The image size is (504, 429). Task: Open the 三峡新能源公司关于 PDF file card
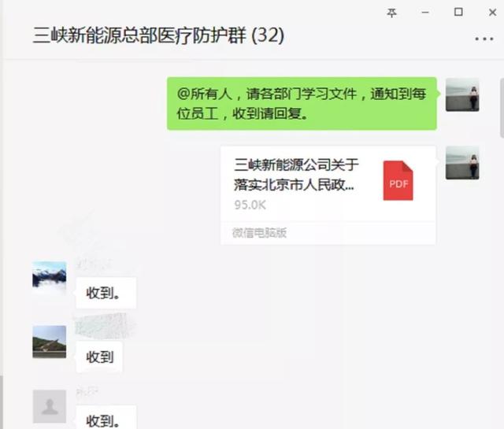328,195
